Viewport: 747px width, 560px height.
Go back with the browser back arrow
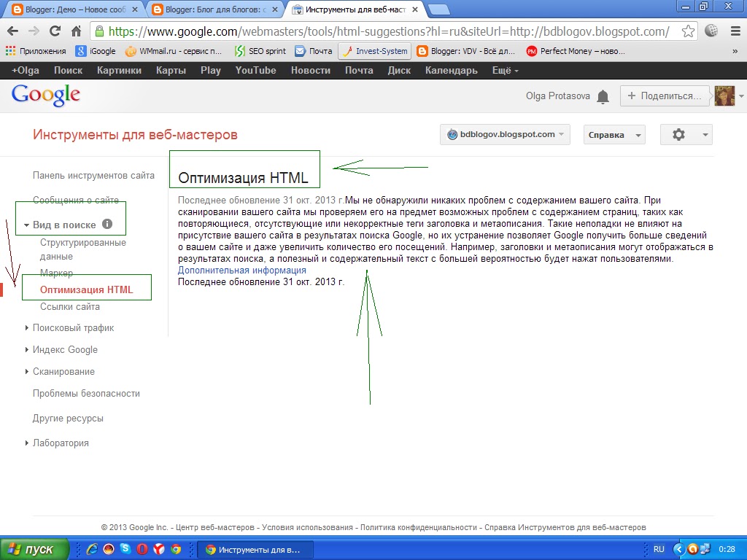pos(13,31)
